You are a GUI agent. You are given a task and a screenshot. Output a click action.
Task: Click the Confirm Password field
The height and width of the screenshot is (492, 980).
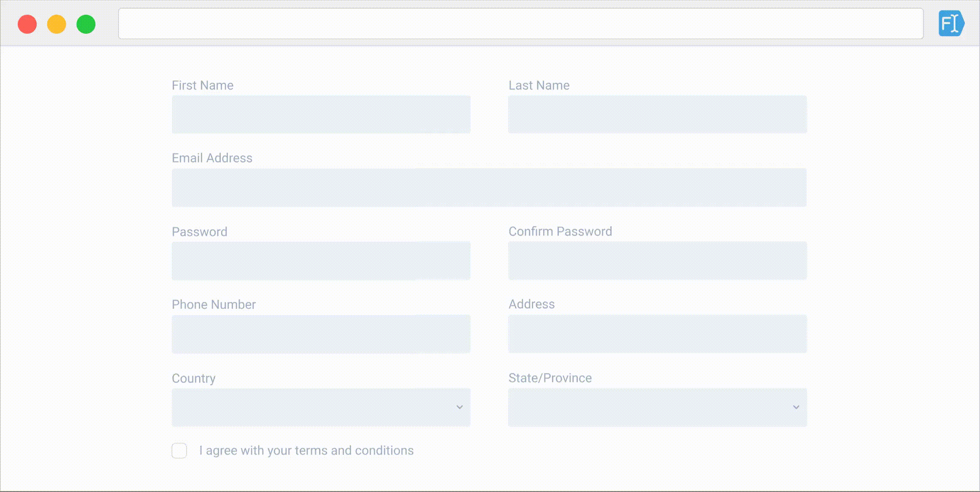pos(657,261)
